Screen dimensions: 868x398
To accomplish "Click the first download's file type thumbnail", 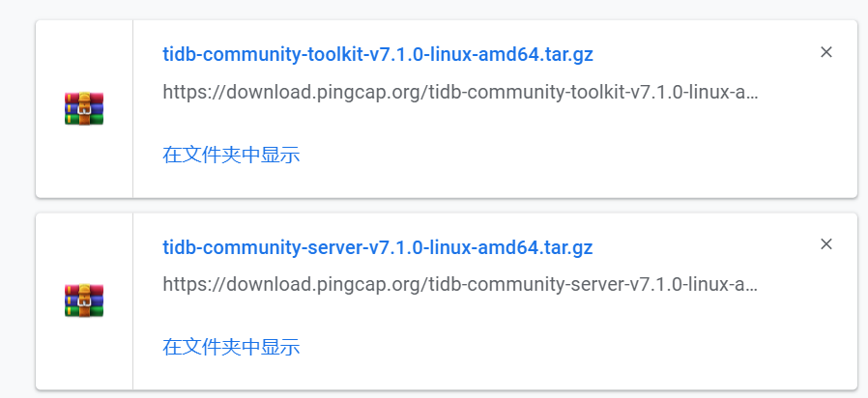I will 84,108.
